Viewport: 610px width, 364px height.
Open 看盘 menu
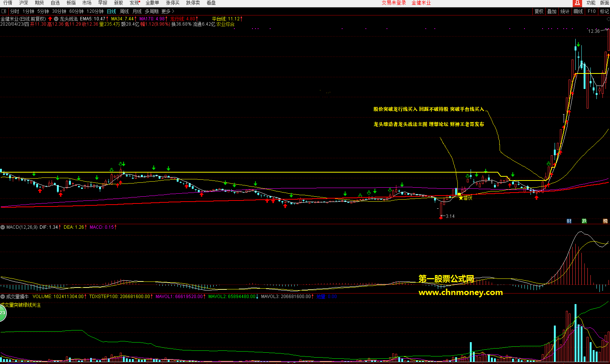pos(211,3)
